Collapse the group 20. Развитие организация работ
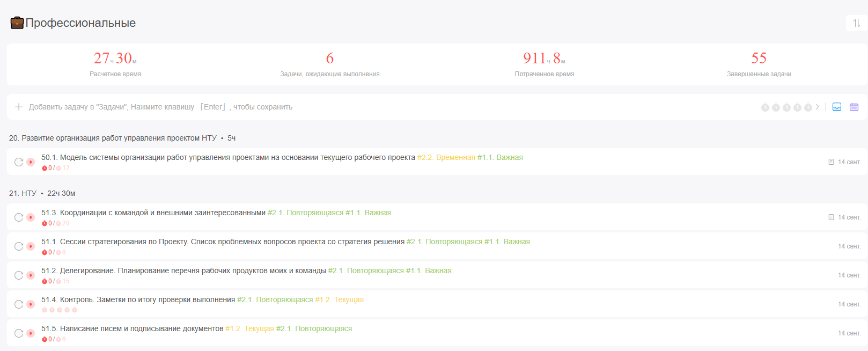This screenshot has width=868, height=351. tap(113, 138)
